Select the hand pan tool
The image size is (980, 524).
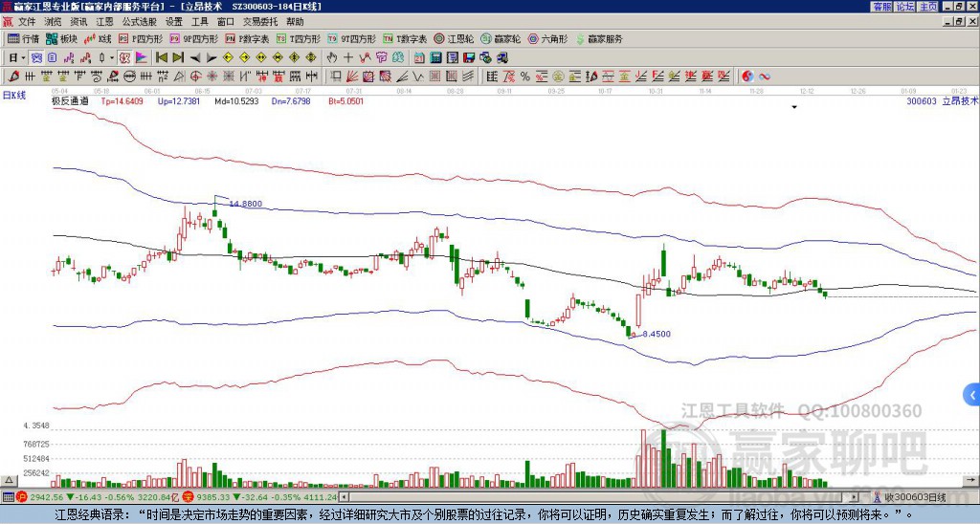[331, 57]
